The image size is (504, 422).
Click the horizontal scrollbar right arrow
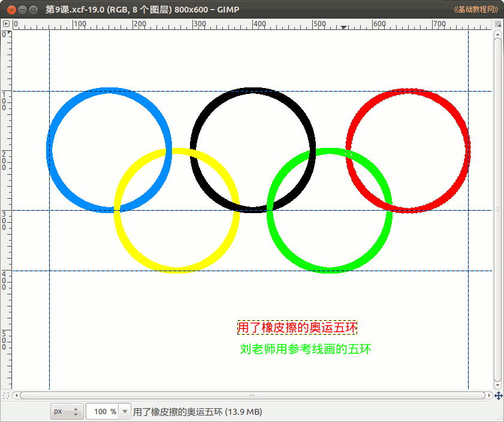(x=489, y=395)
